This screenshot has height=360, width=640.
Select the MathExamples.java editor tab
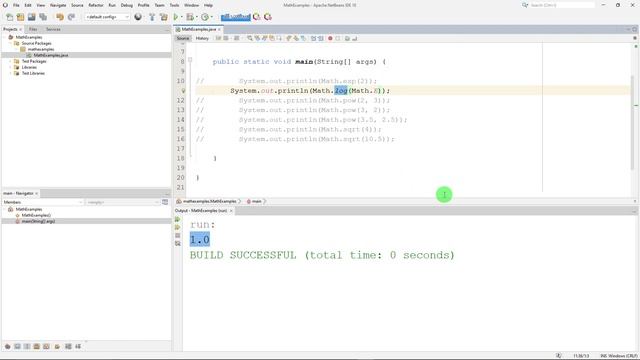click(199, 29)
